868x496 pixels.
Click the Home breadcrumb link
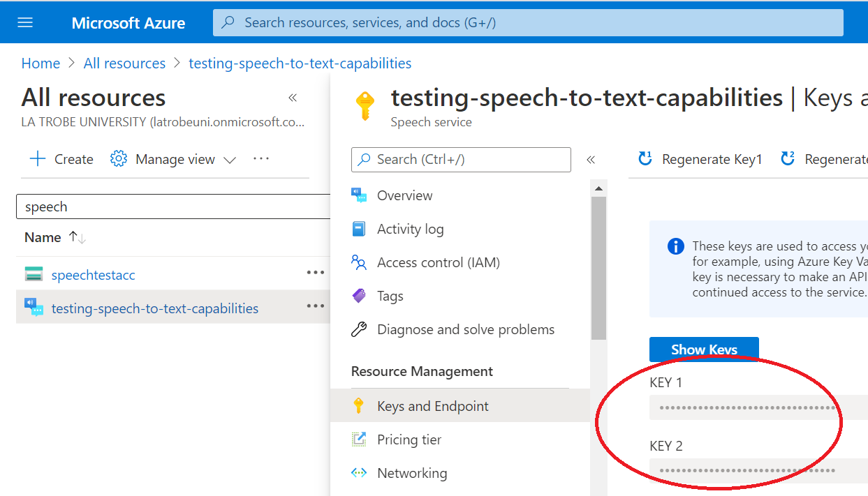pyautogui.click(x=41, y=63)
